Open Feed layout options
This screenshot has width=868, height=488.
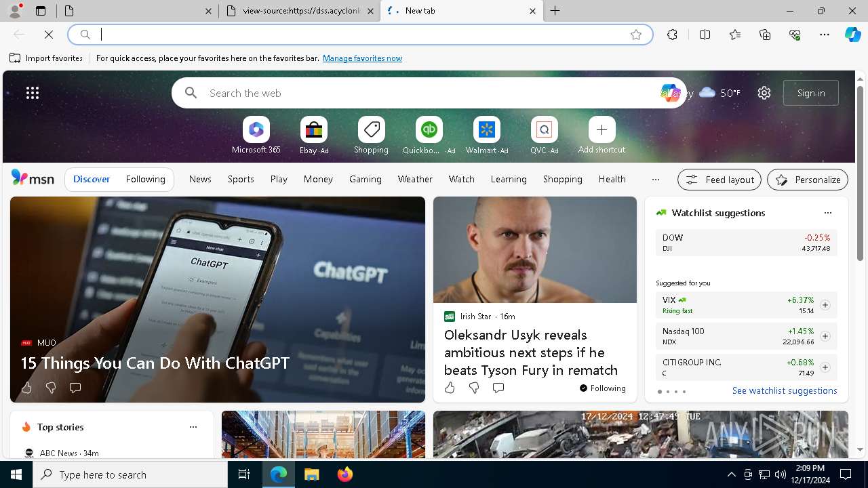tap(719, 180)
